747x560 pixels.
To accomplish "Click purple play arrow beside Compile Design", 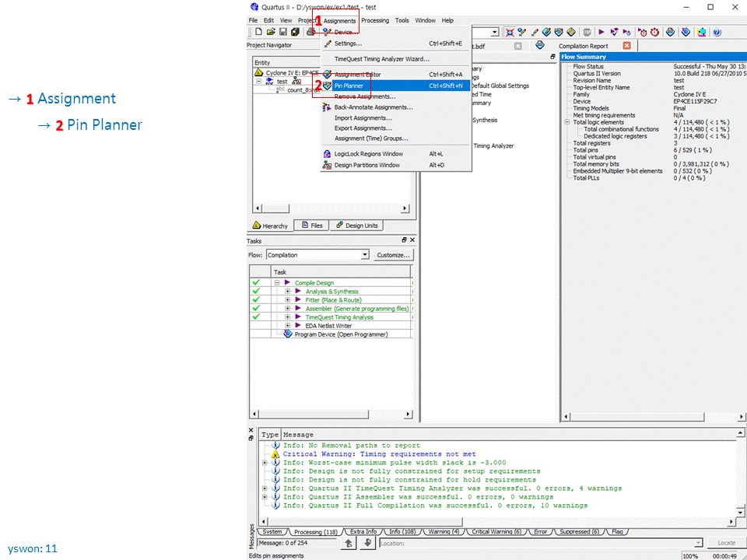I will [288, 282].
